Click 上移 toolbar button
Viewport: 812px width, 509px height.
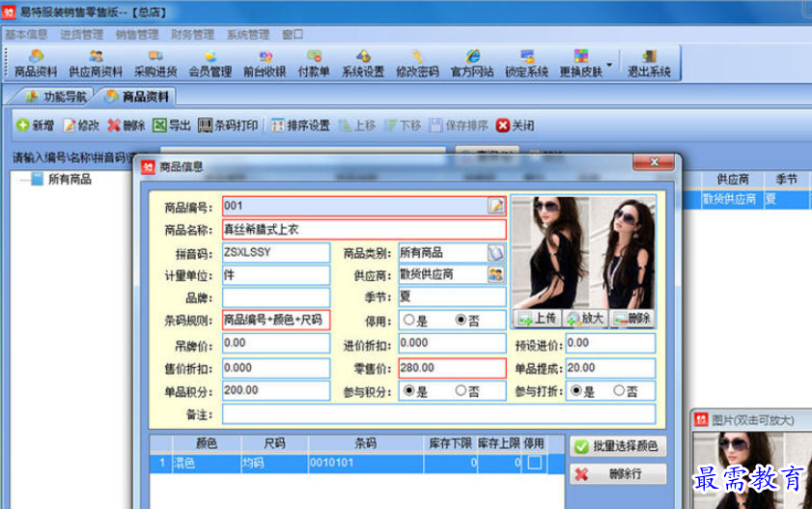(357, 126)
